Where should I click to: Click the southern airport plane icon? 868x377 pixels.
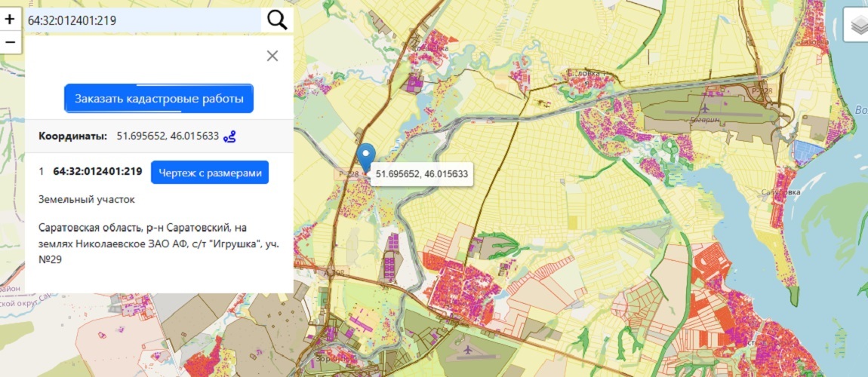point(467,351)
